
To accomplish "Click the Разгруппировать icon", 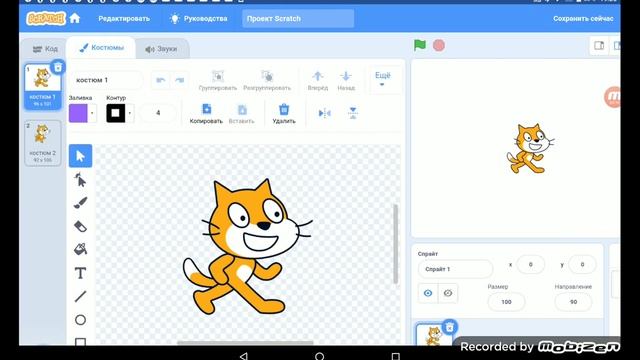I will [x=267, y=76].
